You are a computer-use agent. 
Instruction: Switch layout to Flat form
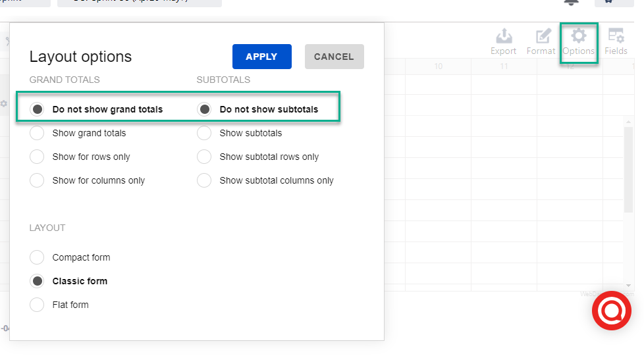pos(38,305)
